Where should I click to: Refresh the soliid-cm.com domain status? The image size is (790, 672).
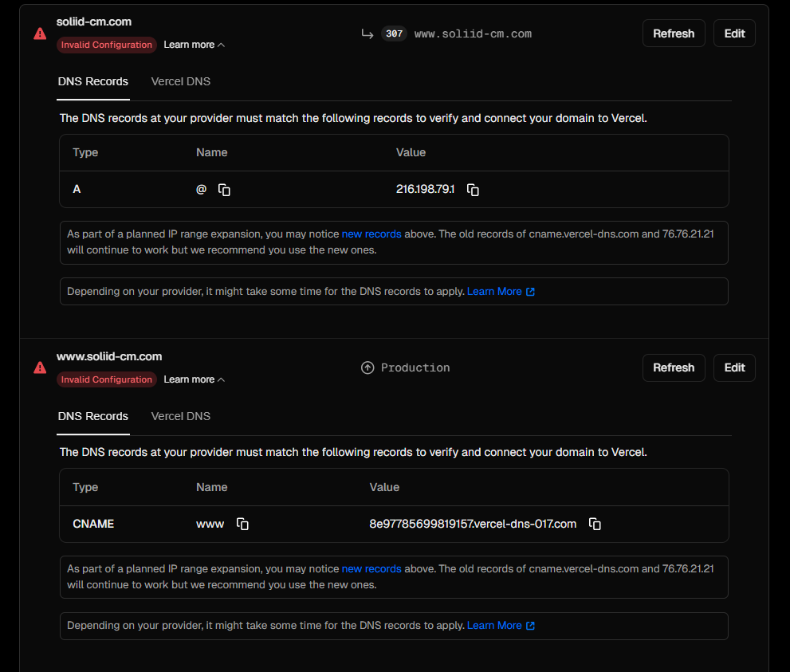click(674, 33)
